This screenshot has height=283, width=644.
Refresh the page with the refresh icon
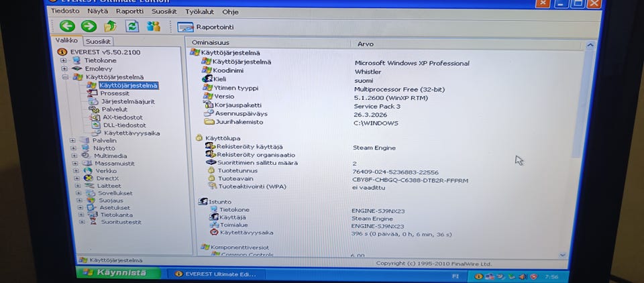coord(132,26)
